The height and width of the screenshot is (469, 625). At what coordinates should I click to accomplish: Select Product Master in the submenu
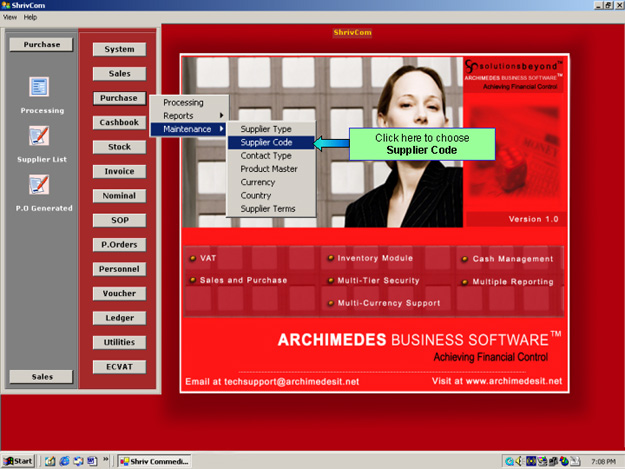[x=268, y=169]
